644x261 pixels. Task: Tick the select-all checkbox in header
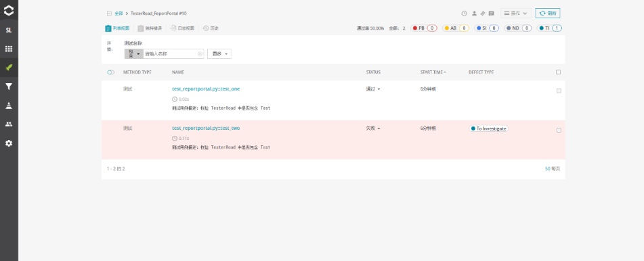tap(558, 72)
